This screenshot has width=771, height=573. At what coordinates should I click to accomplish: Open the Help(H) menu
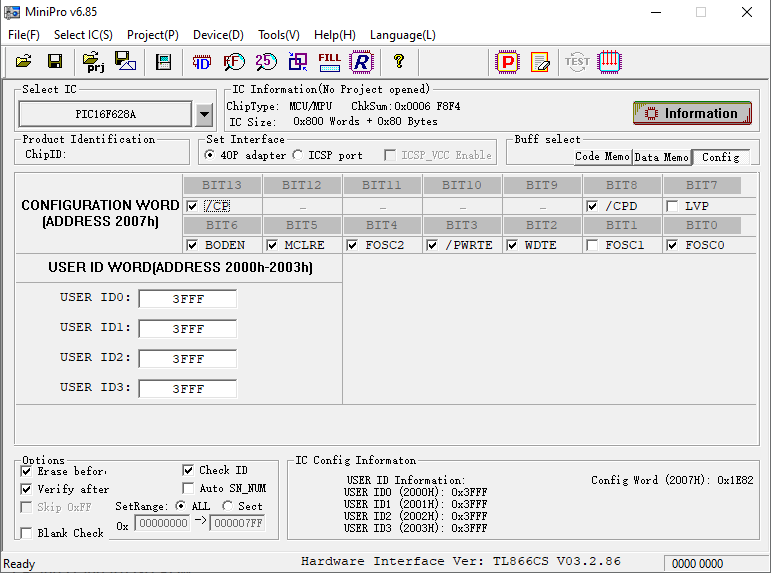tap(334, 35)
